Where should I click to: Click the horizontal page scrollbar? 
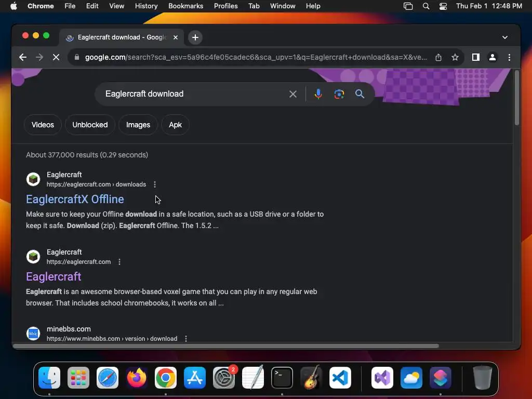[x=226, y=346]
